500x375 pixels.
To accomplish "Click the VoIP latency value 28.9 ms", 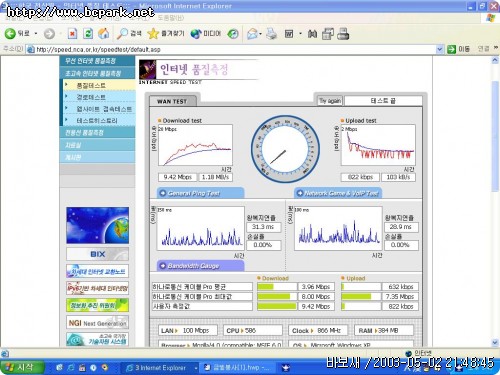I will point(401,227).
